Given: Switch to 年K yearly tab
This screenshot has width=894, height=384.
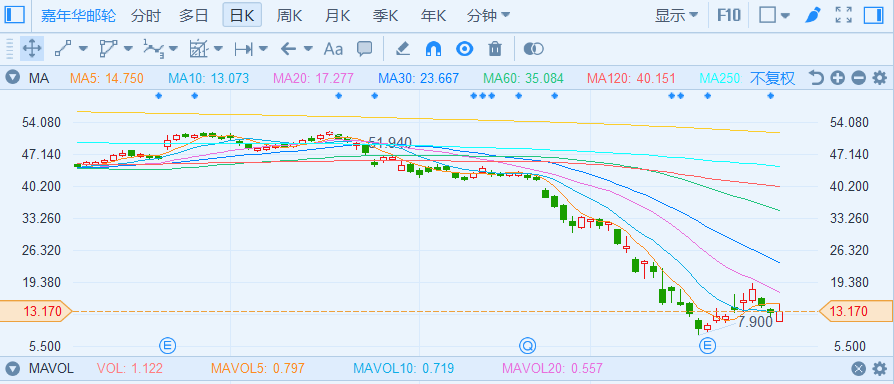Looking at the screenshot, I should click(x=433, y=15).
